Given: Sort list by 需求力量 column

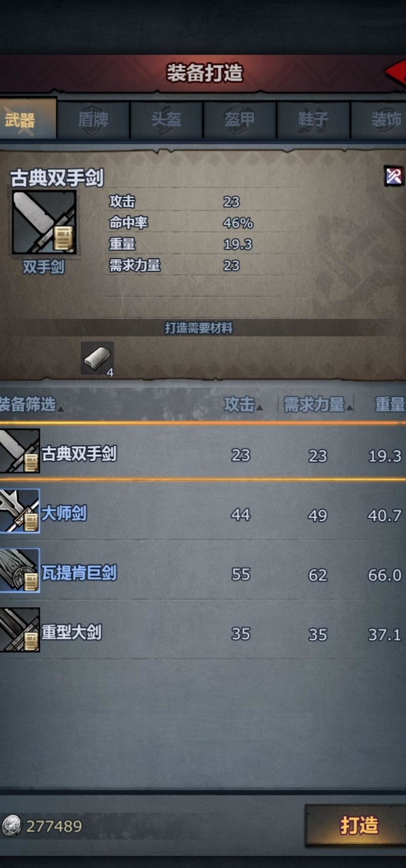Looking at the screenshot, I should point(318,405).
